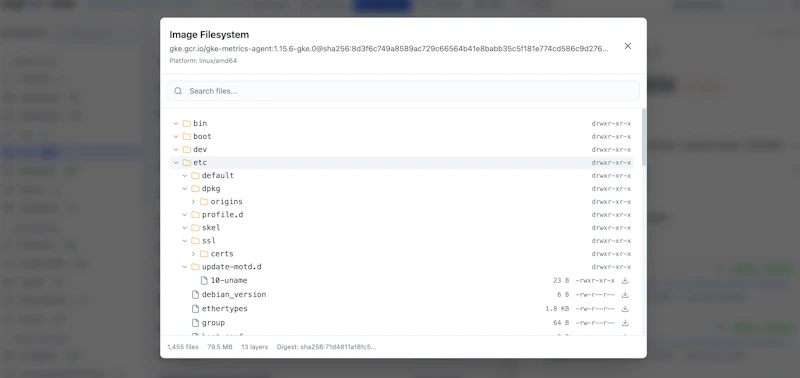Select the etc folder name

coord(200,163)
